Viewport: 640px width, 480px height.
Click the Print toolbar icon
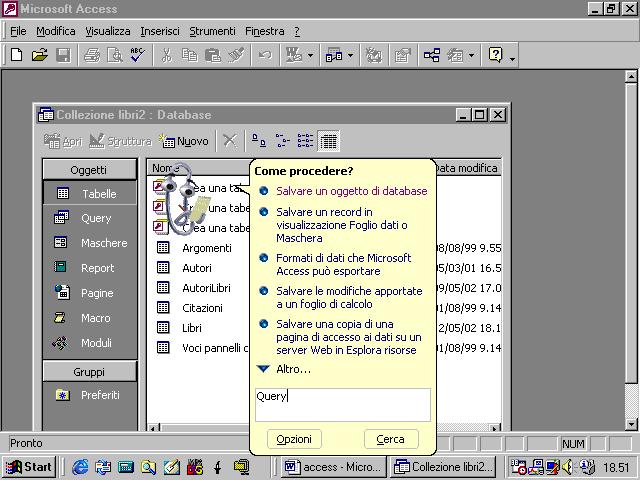[x=92, y=55]
